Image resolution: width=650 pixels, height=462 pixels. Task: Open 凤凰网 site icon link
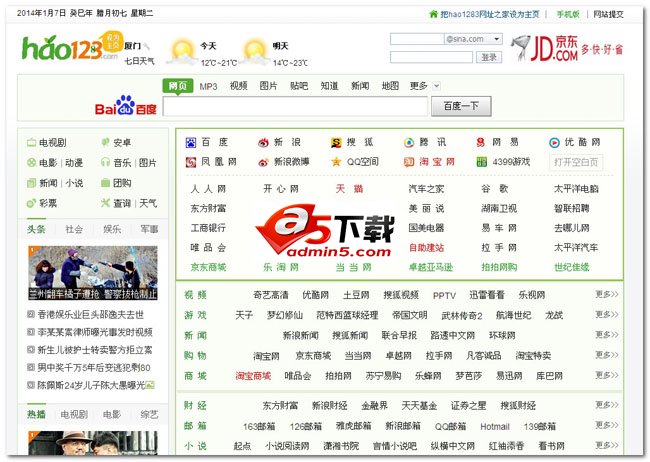tap(190, 162)
